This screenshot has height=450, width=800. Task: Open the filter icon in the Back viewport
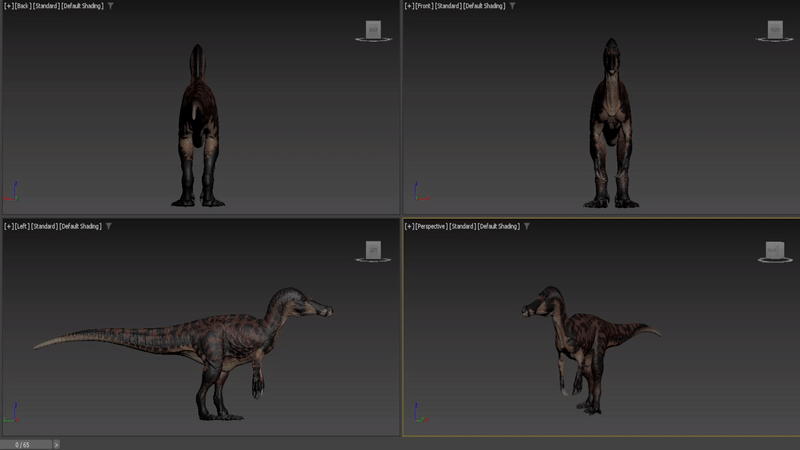click(x=111, y=6)
